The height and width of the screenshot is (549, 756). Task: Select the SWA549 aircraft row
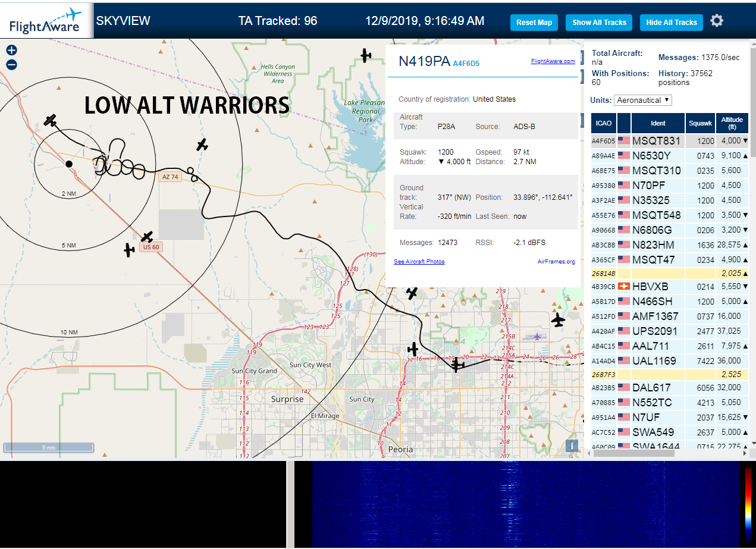coord(670,432)
